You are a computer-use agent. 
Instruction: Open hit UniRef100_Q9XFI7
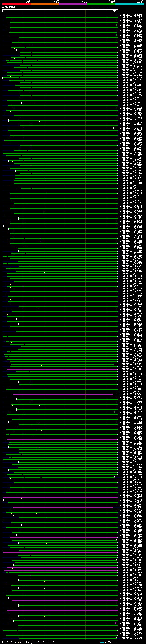point(131,412)
